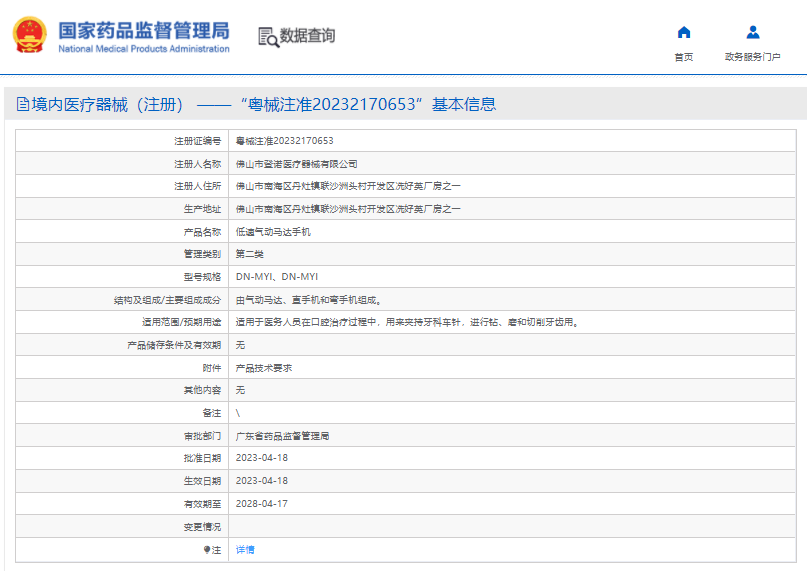Image resolution: width=807 pixels, height=571 pixels.
Task: Click the 注册人名称 row label
Action: point(198,164)
